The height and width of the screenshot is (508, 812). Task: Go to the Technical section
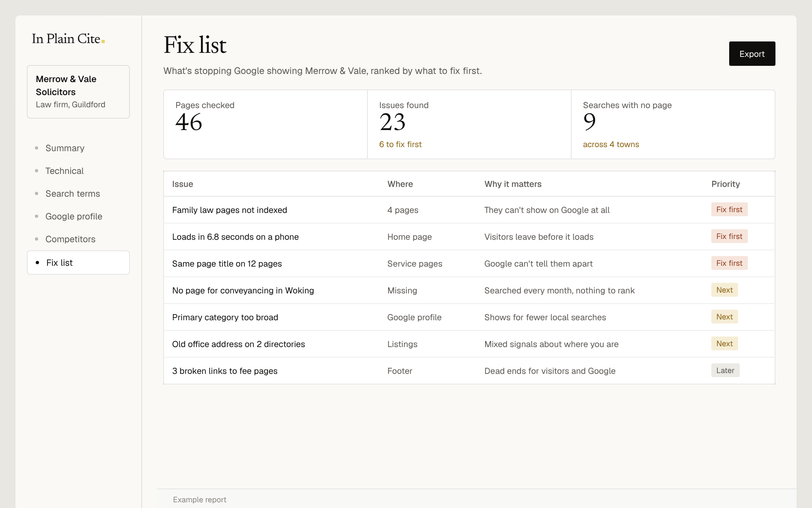65,171
